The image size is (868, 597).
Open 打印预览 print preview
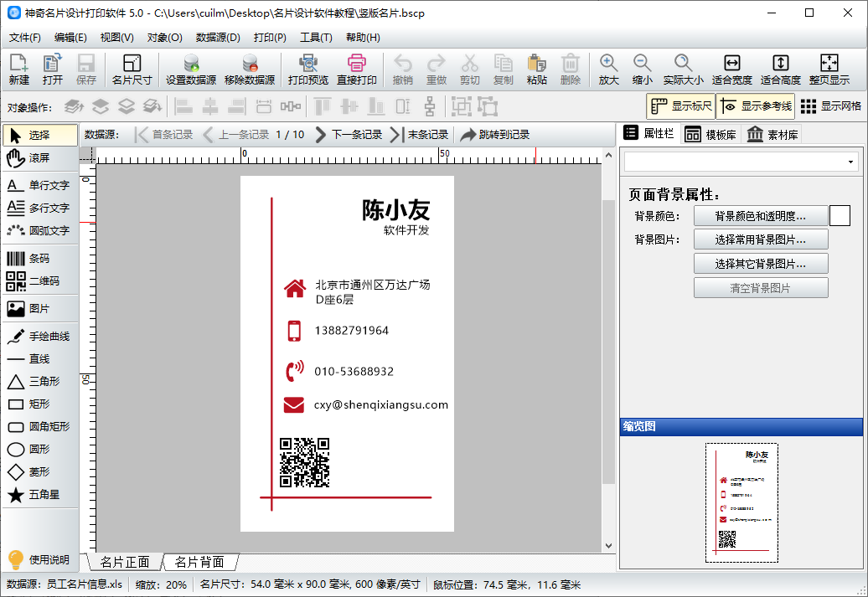308,69
